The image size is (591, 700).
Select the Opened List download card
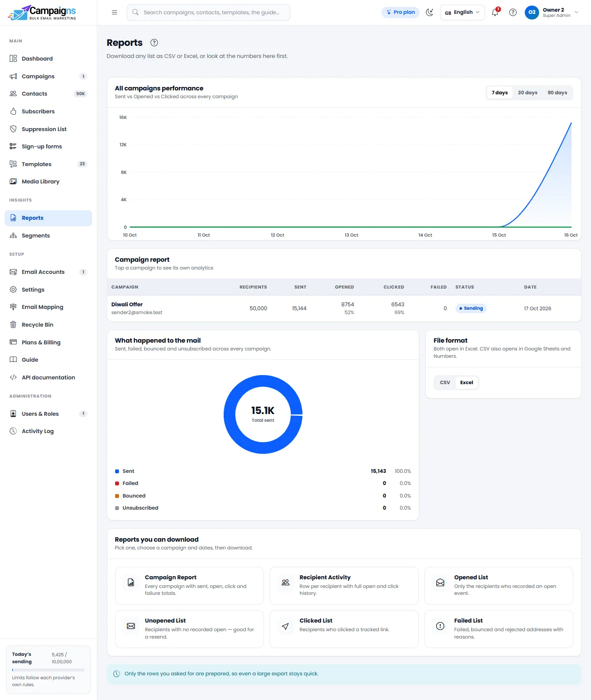click(499, 586)
